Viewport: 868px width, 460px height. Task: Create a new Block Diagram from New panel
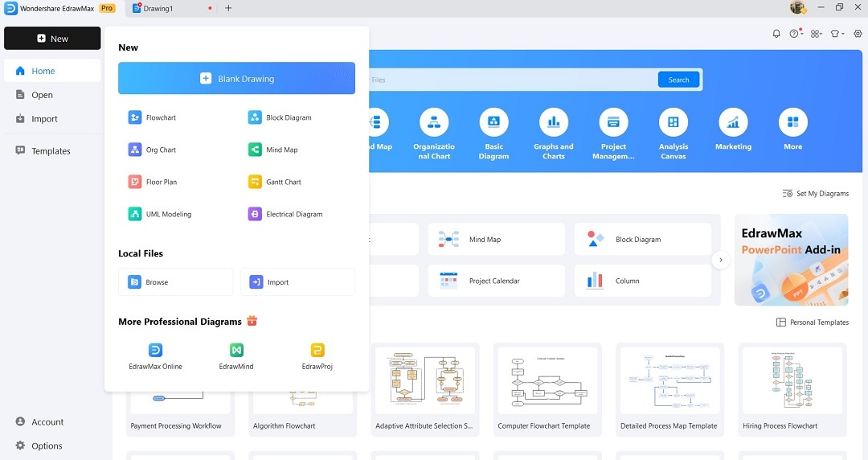tap(280, 117)
